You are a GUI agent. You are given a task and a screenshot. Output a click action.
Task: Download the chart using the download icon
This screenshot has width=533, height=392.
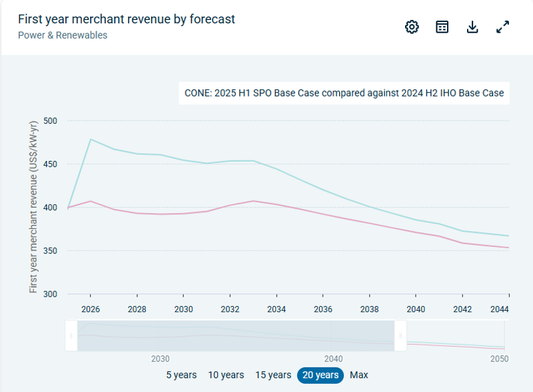(472, 27)
